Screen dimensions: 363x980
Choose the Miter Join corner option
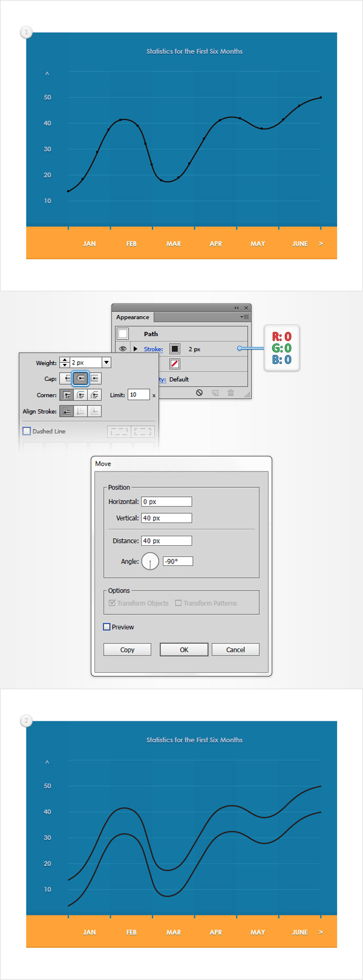click(67, 395)
